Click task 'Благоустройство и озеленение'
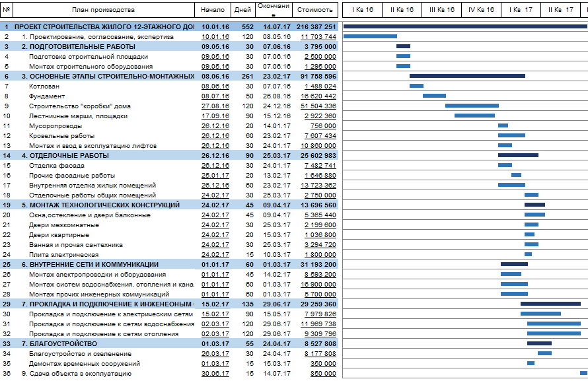Screen dimensions: 588x381 (80, 354)
